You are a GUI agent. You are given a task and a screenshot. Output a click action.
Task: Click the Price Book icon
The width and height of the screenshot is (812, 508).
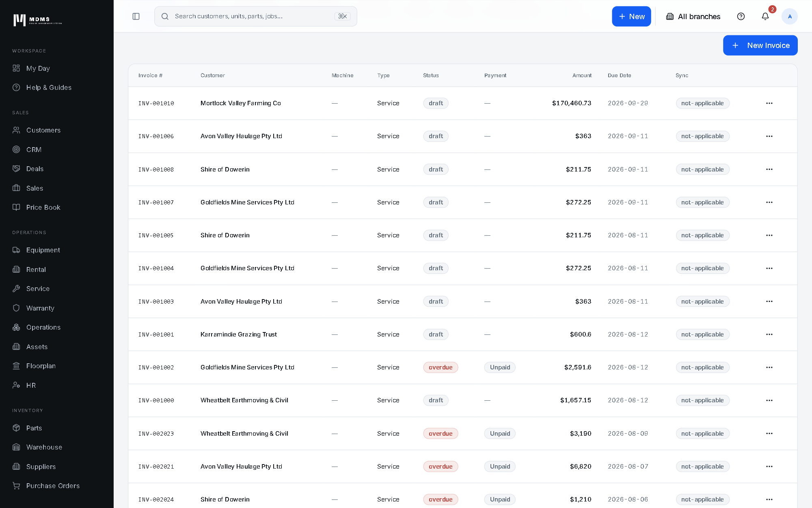[x=16, y=207]
